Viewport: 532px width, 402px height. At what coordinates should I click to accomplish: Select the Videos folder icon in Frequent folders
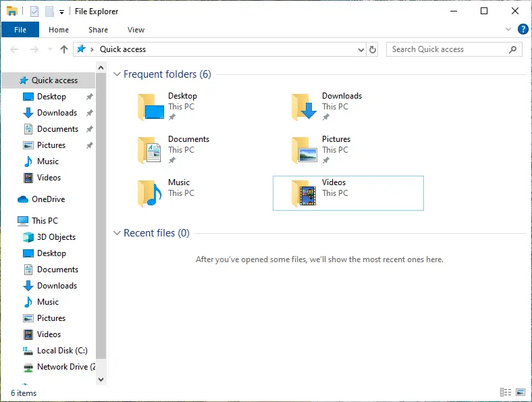click(304, 193)
